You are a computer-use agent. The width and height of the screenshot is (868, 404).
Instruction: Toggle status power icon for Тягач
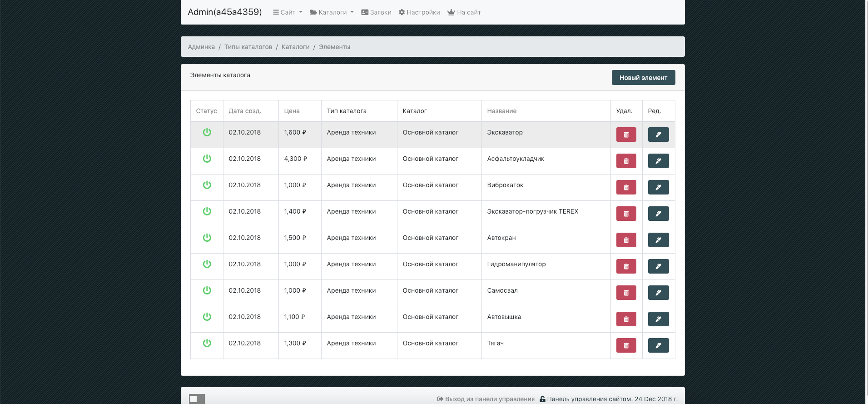(207, 343)
